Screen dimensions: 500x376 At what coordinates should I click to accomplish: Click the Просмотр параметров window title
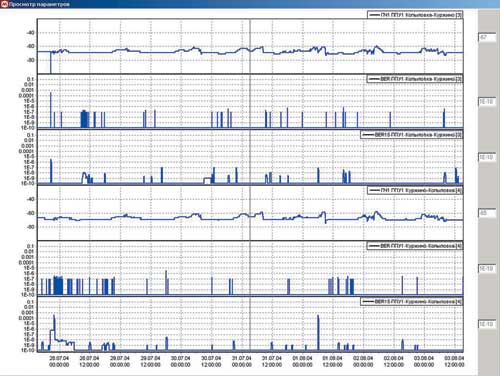(x=39, y=4)
